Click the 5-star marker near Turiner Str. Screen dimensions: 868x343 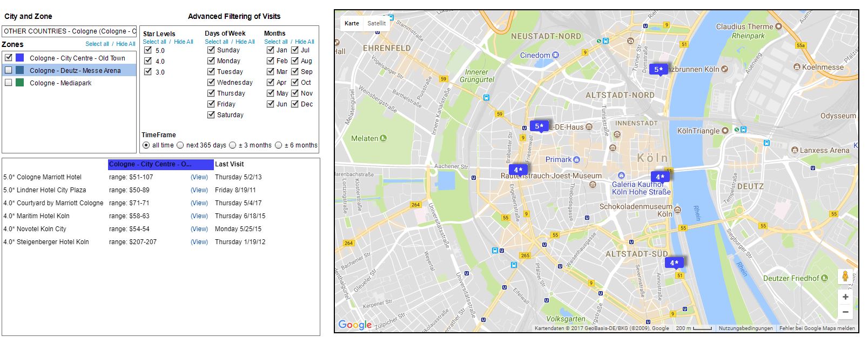[x=658, y=69]
